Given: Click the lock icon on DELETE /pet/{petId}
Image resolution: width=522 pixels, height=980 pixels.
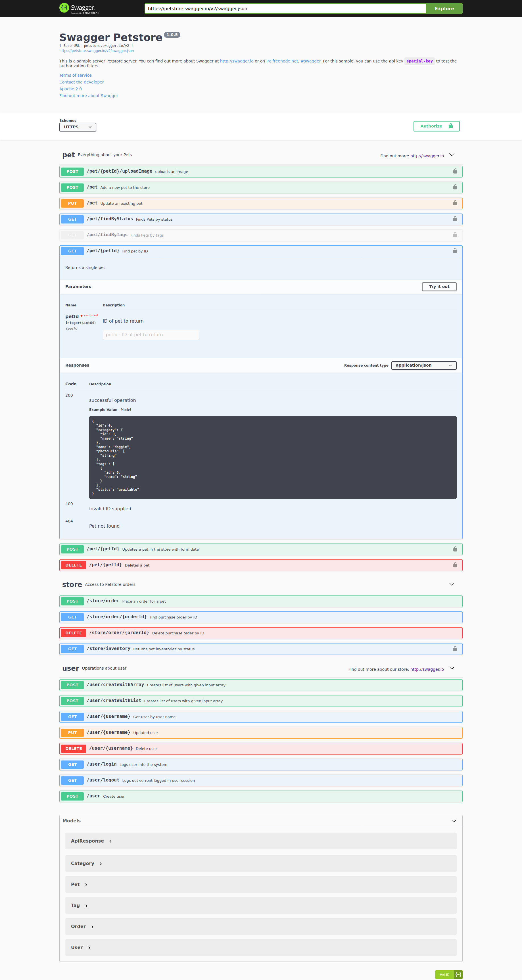Looking at the screenshot, I should click(x=455, y=565).
